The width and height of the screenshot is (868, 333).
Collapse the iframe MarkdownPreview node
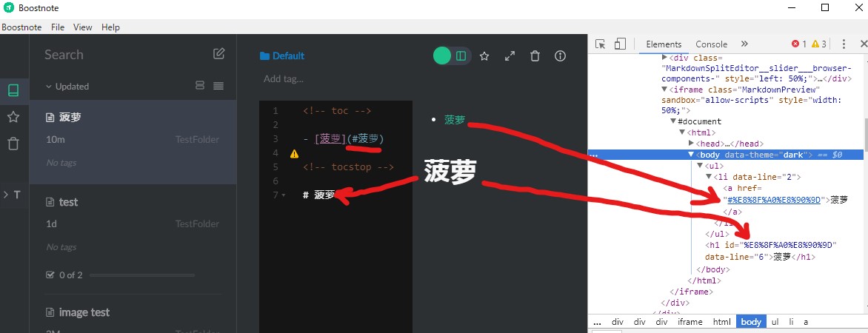pos(665,90)
